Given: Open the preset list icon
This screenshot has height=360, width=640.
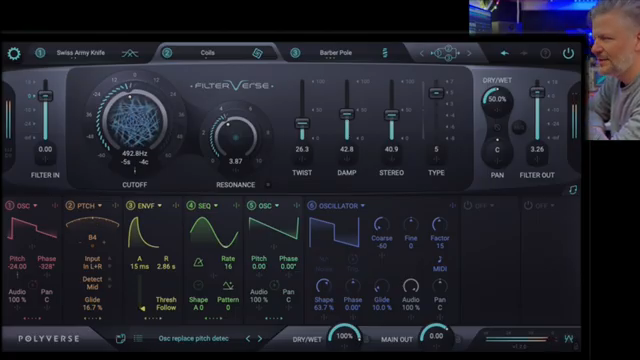Looking at the screenshot, I should point(138,338).
